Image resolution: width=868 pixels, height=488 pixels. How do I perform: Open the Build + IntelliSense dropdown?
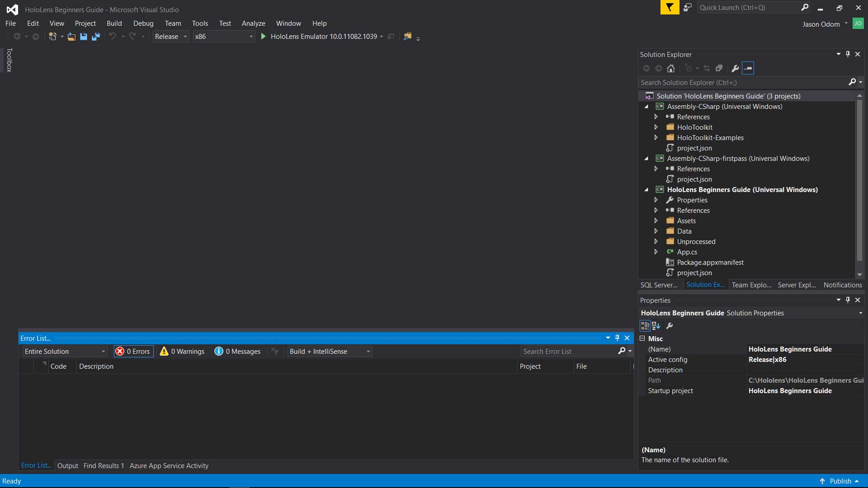(330, 352)
